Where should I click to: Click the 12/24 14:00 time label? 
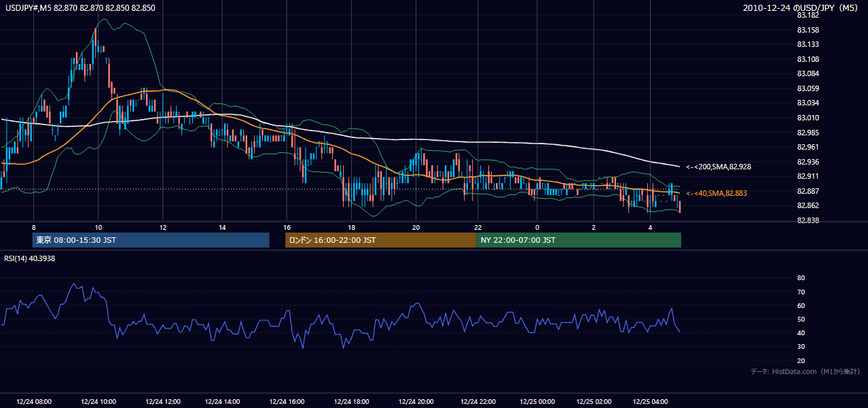(x=223, y=401)
